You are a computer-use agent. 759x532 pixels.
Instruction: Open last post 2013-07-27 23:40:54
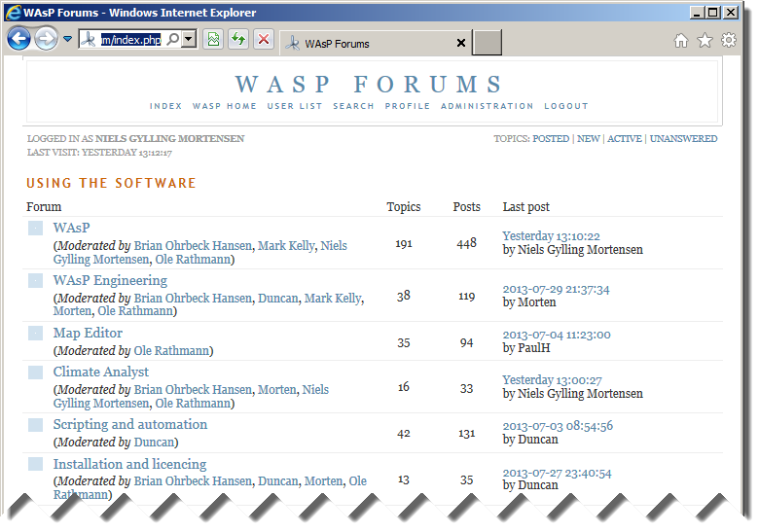click(558, 473)
